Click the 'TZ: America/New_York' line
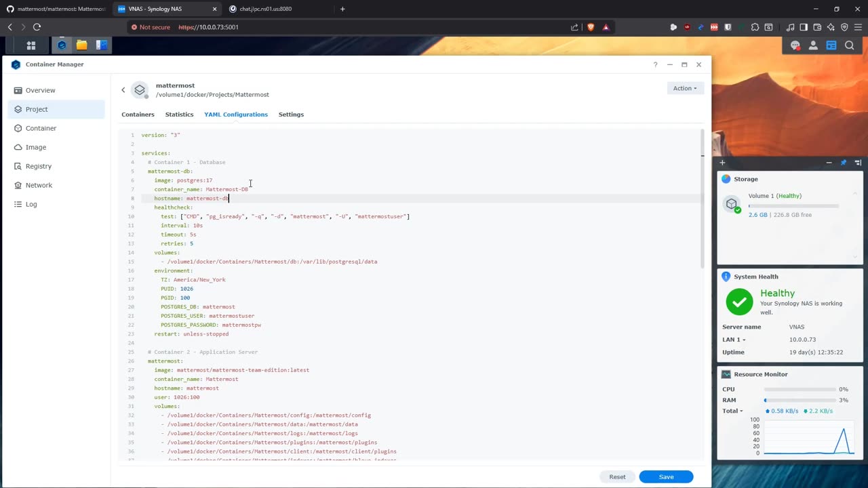This screenshot has width=868, height=488. click(193, 279)
